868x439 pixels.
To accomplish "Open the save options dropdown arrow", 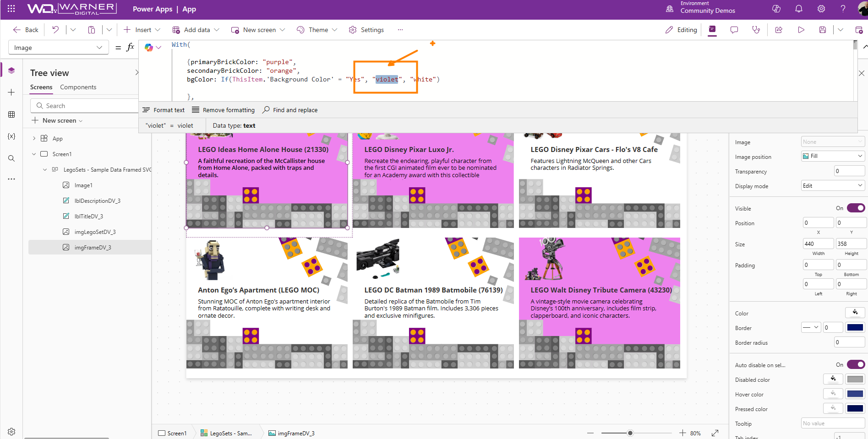I will [x=841, y=30].
